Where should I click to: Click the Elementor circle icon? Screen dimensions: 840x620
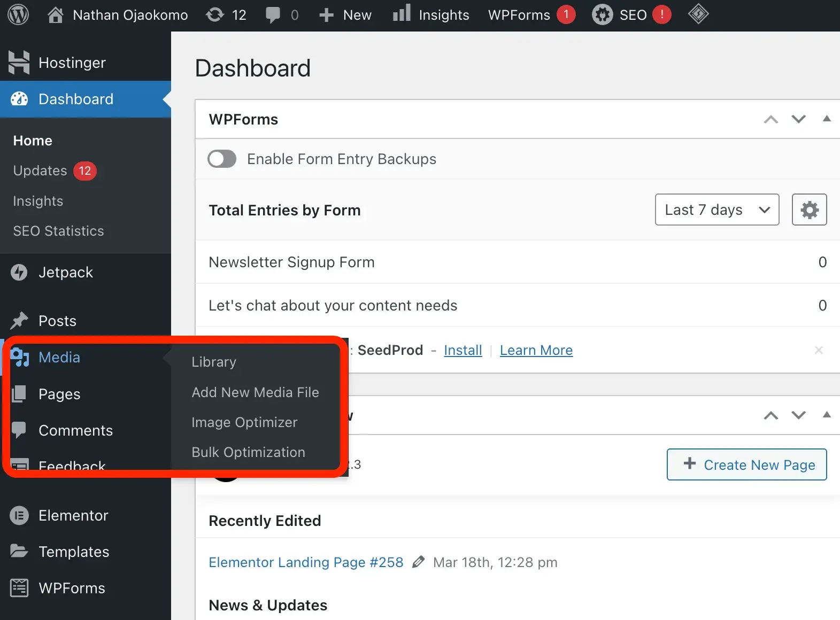tap(19, 515)
